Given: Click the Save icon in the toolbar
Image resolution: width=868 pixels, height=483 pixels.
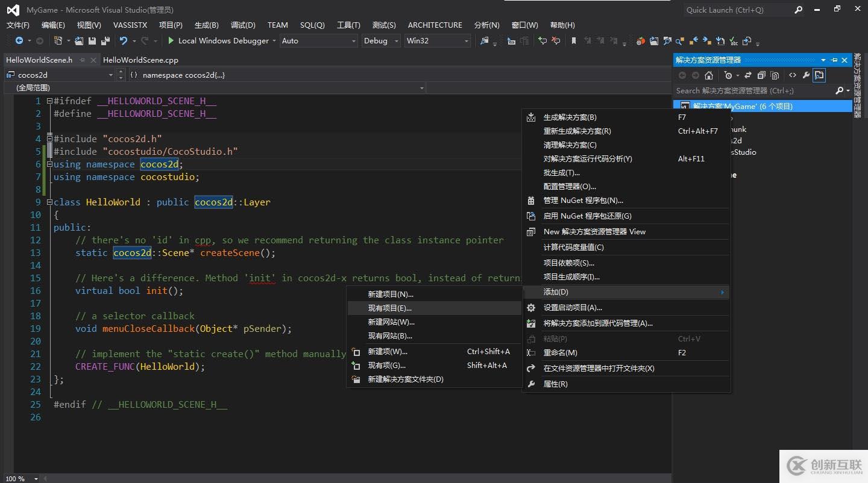Looking at the screenshot, I should [92, 41].
